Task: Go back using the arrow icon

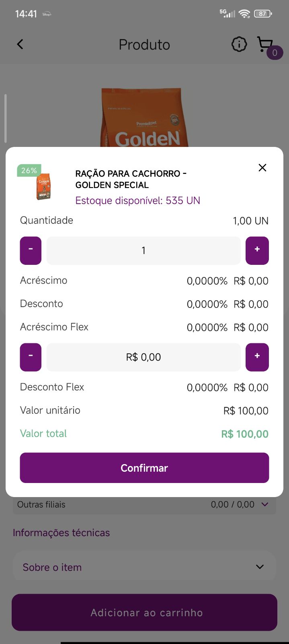Action: (x=20, y=44)
